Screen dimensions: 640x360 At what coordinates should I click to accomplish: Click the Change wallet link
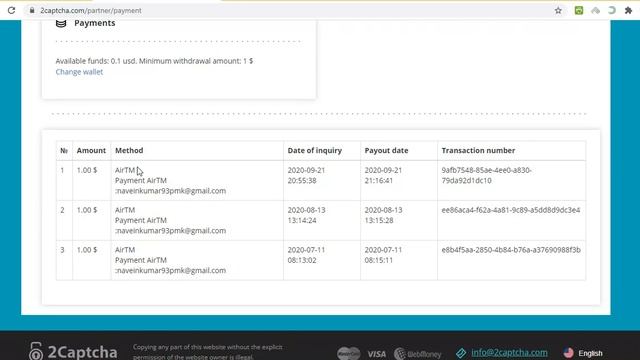point(79,72)
